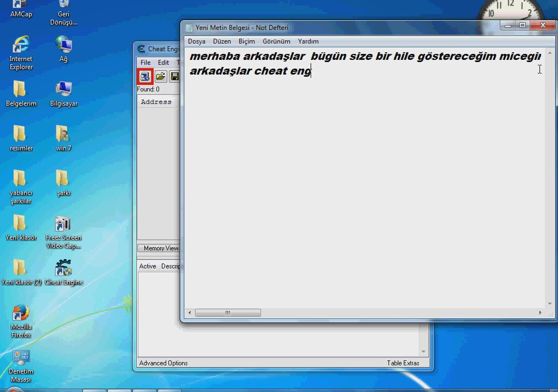Launch Internet Explorer from the desktop
The image size is (558, 392).
tap(21, 53)
